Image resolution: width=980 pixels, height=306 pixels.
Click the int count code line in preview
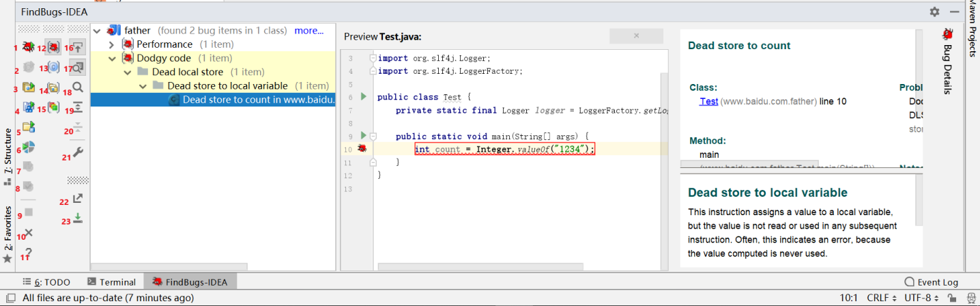(x=504, y=149)
